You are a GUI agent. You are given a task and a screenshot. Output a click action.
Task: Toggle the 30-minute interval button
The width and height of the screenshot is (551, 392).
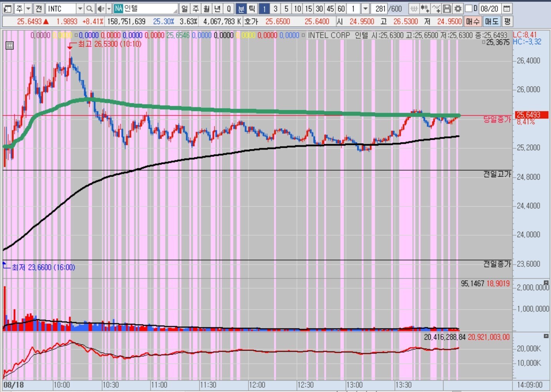(x=319, y=8)
